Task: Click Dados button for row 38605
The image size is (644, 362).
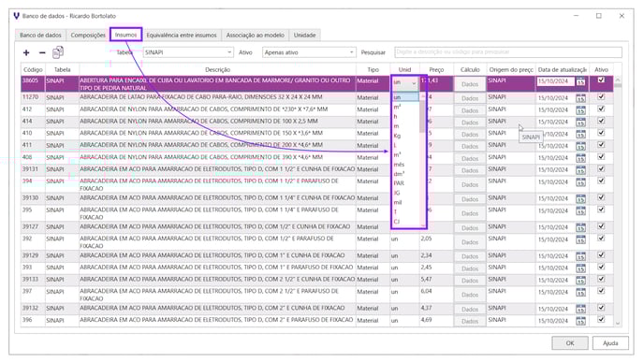Action: (470, 84)
